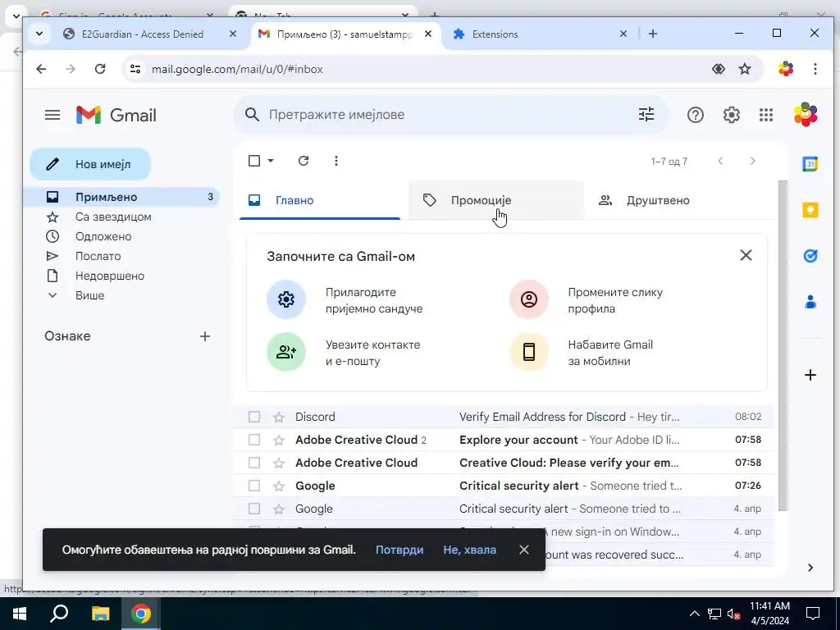Click the customize inbox gear icon

click(x=286, y=299)
